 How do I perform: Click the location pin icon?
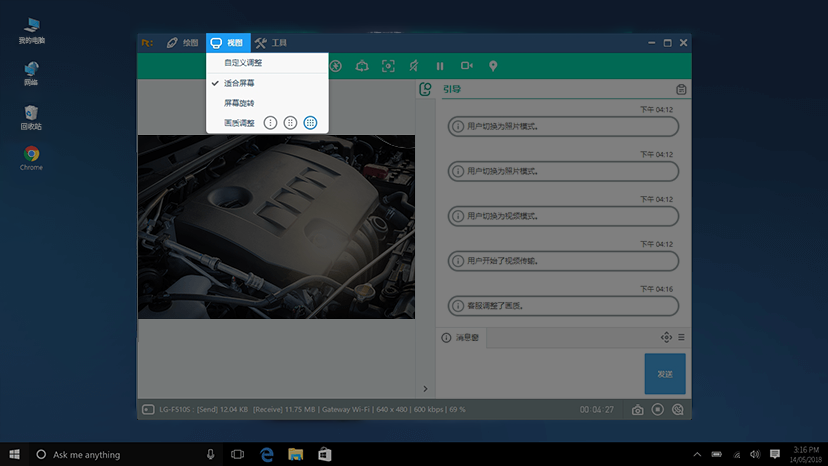[x=493, y=66]
